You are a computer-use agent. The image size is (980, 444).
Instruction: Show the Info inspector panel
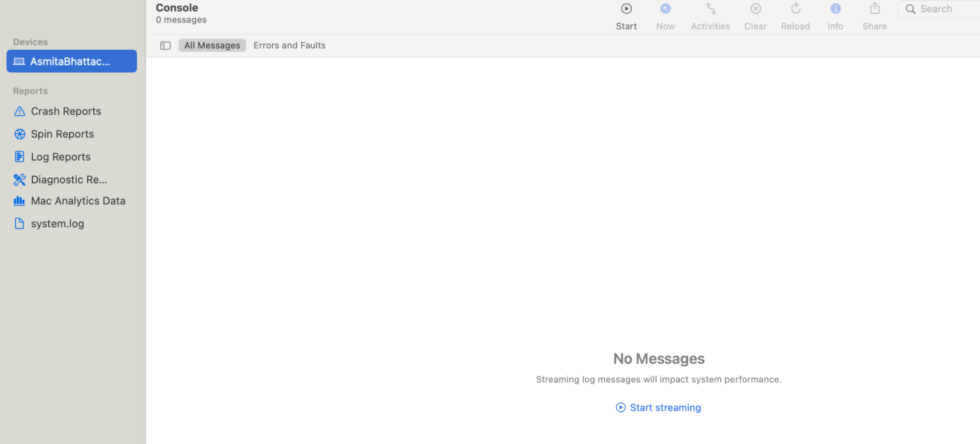[x=835, y=9]
